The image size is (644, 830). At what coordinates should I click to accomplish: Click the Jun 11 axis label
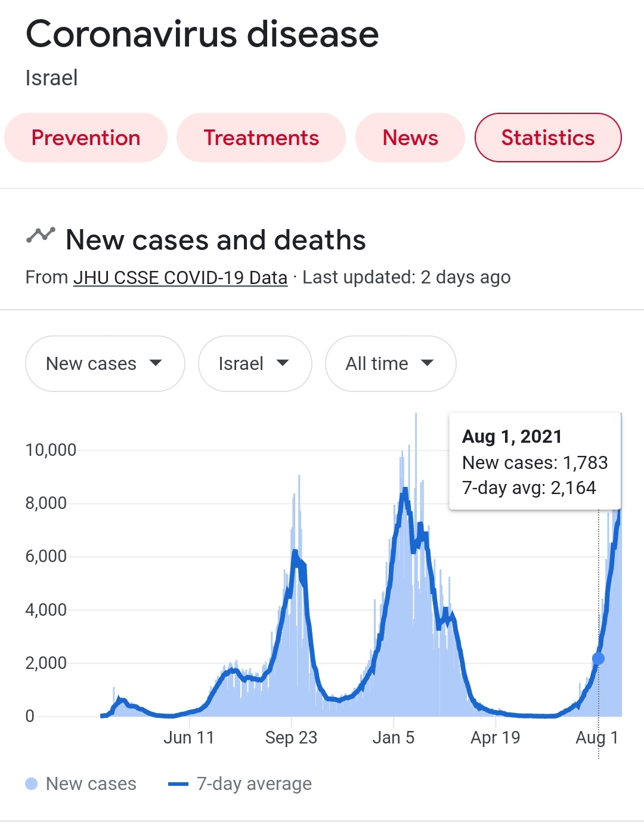pyautogui.click(x=188, y=738)
